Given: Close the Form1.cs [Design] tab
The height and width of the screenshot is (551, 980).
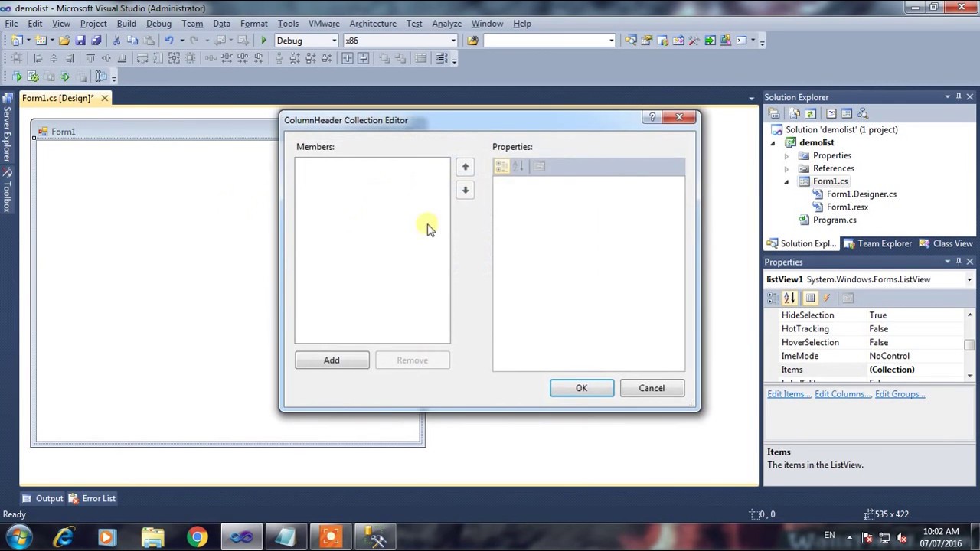Looking at the screenshot, I should pyautogui.click(x=105, y=98).
